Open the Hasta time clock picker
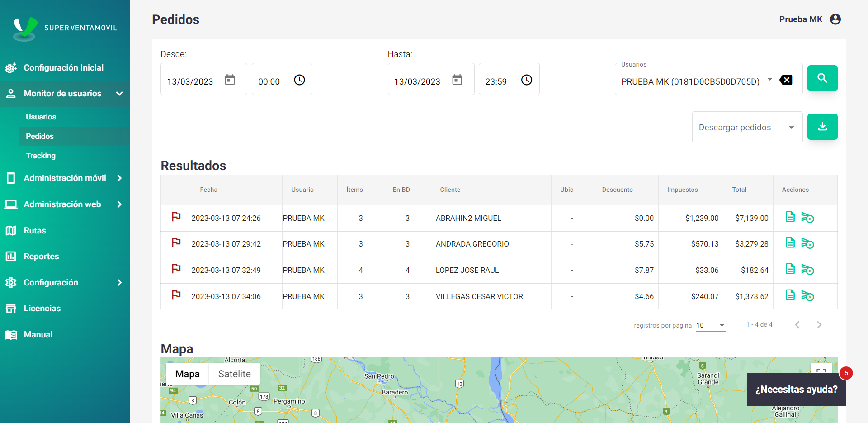 [x=526, y=80]
